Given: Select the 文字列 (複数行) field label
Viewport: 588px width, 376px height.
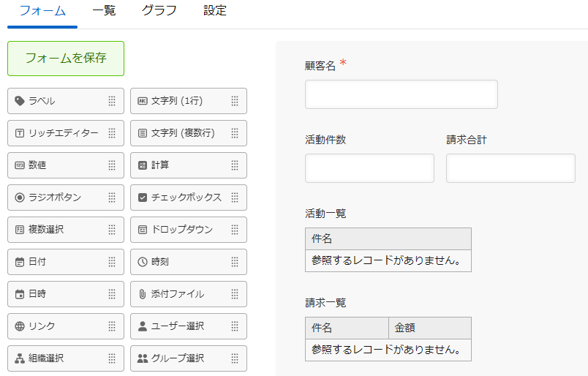Looking at the screenshot, I should 183,133.
